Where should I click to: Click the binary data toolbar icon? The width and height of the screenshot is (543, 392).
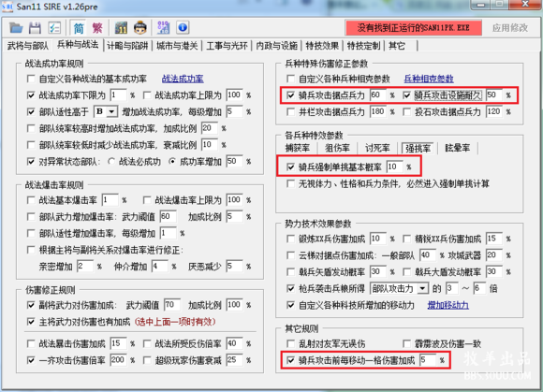point(164,28)
